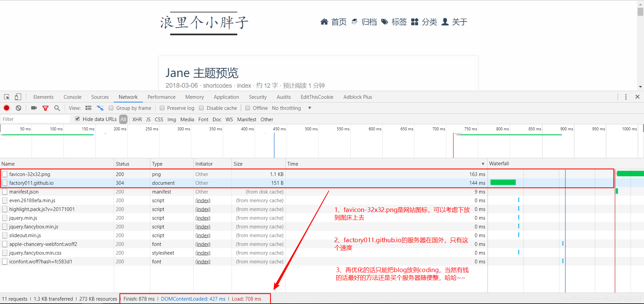Go to the Memory tab
Image resolution: width=644 pixels, height=304 pixels.
click(x=195, y=97)
